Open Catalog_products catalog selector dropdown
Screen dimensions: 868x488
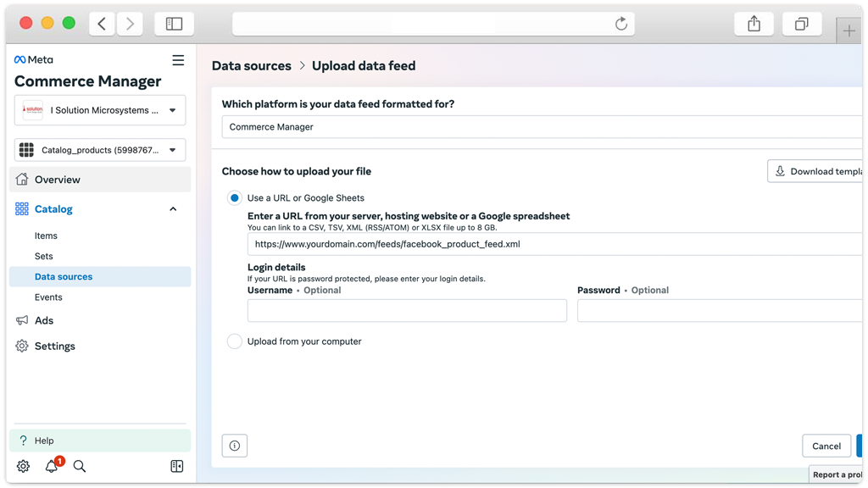tap(101, 150)
